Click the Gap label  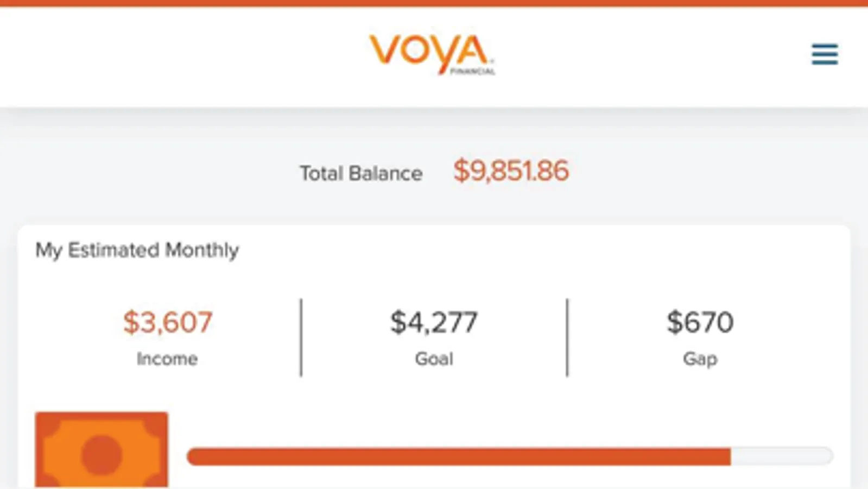[x=700, y=359]
